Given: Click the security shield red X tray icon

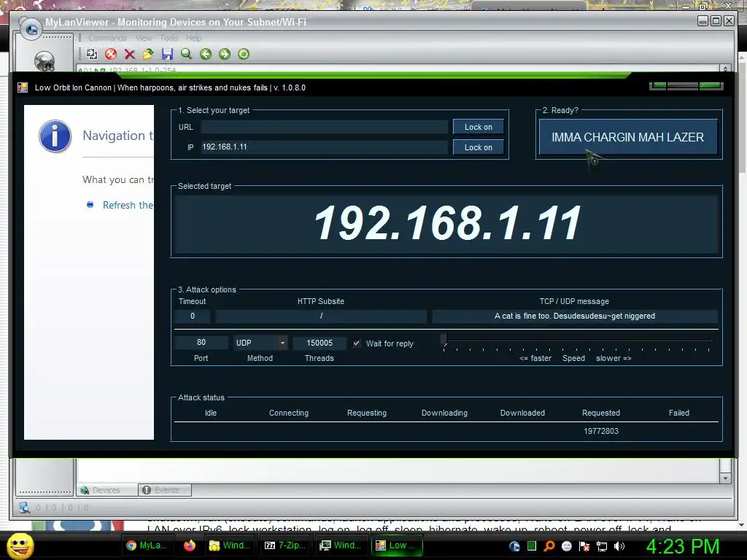Looking at the screenshot, I should tap(584, 546).
